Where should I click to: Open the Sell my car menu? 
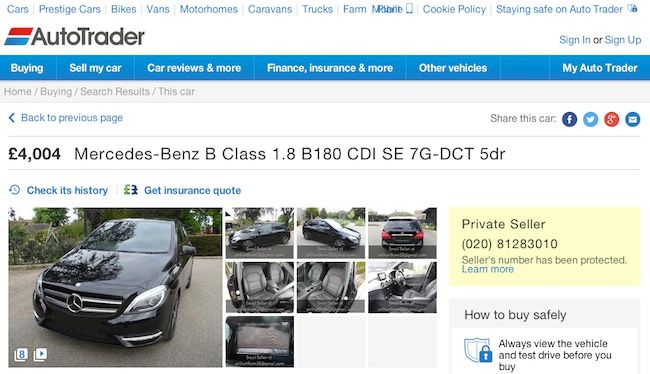pyautogui.click(x=95, y=68)
